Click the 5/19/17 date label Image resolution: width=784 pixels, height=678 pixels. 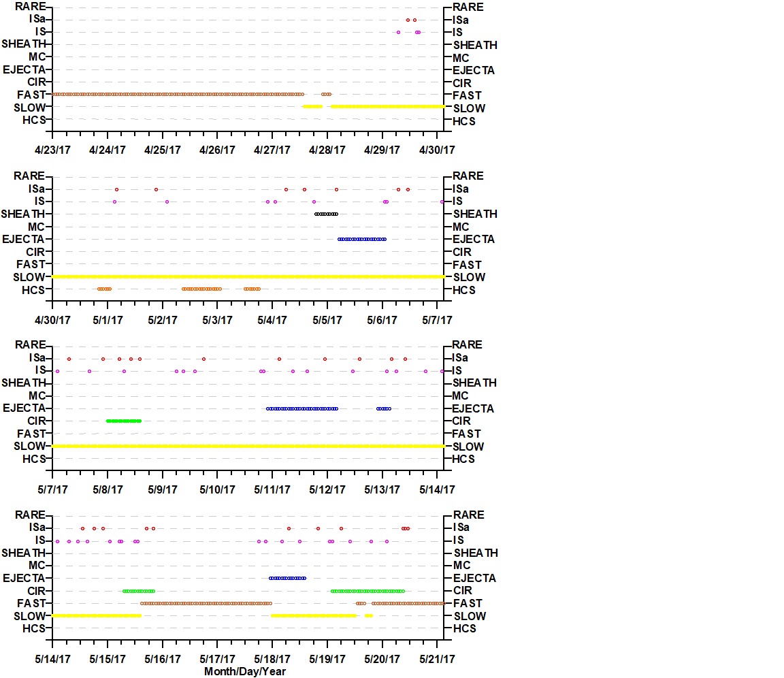tap(327, 659)
